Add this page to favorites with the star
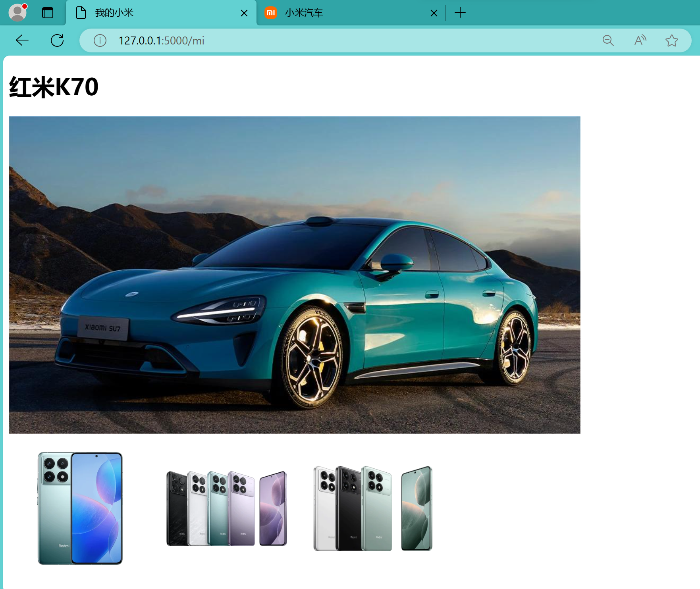The image size is (700, 589). coord(671,40)
